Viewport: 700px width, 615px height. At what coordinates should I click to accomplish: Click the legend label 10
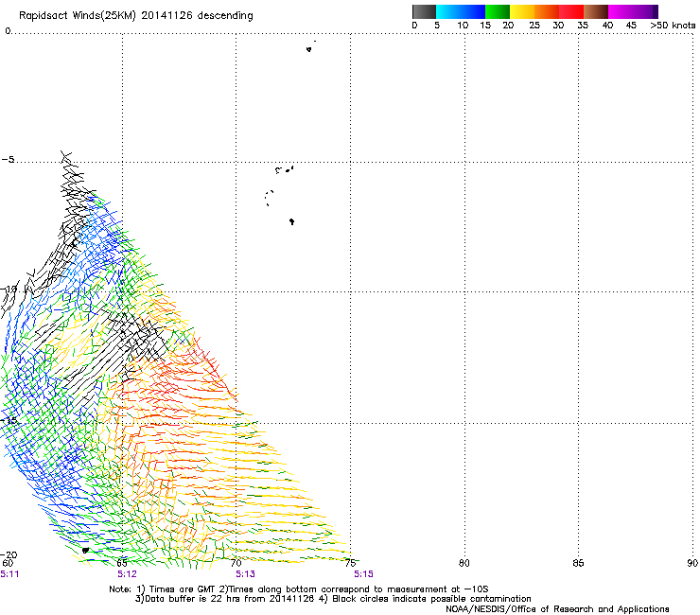pyautogui.click(x=463, y=26)
